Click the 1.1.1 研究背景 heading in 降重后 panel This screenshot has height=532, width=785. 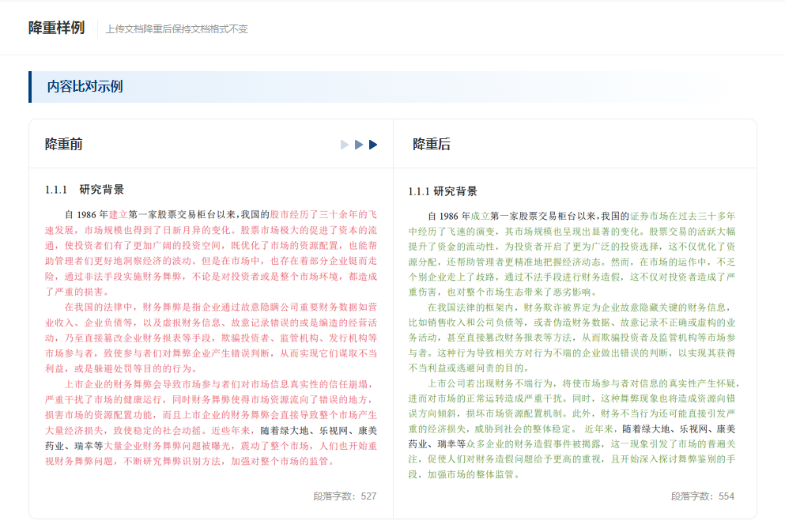pyautogui.click(x=443, y=191)
